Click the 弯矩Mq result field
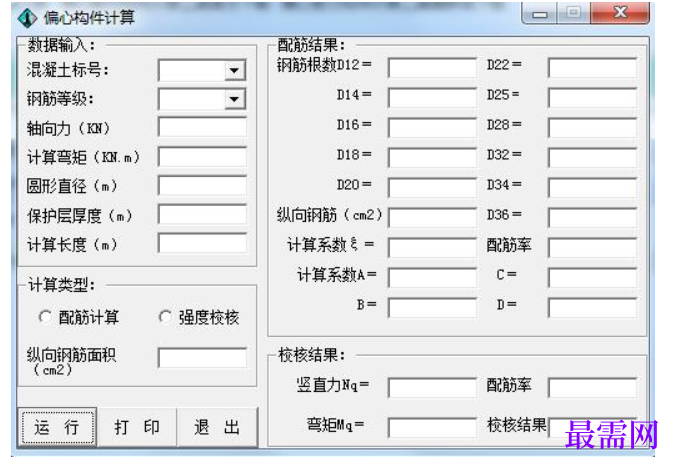 point(433,428)
